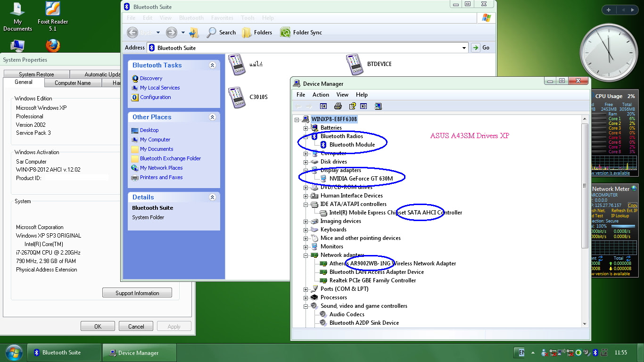Open Action menu in Device Manager
The image size is (644, 362).
coord(321,95)
